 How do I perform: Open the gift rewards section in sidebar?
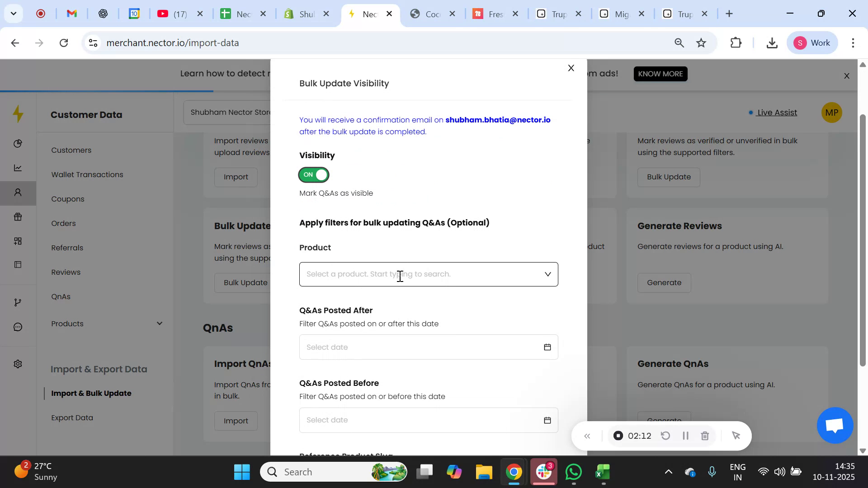18,217
